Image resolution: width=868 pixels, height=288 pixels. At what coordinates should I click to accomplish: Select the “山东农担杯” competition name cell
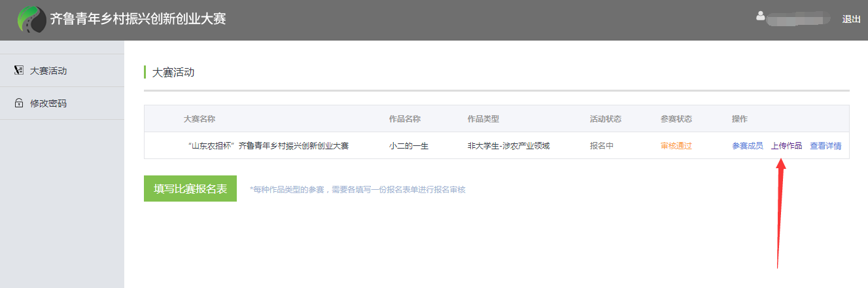point(268,146)
